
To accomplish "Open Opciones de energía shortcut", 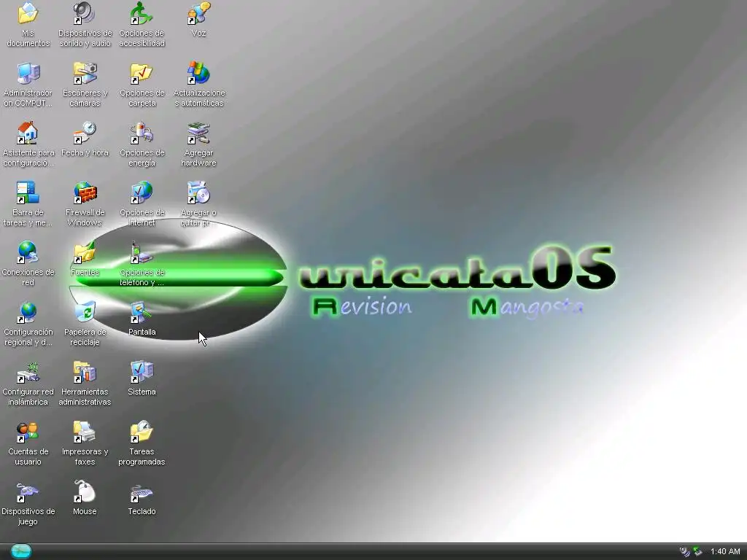I will pos(142,133).
